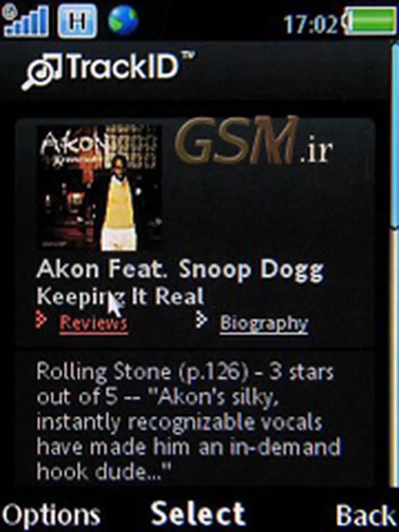399x532 pixels.
Task: Click the TrackID header title text
Action: [124, 67]
